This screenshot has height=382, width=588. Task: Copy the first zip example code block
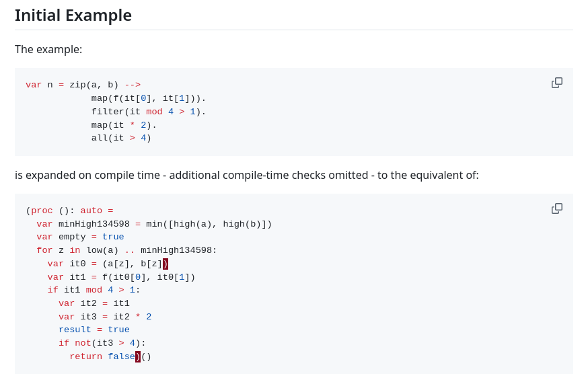pos(557,83)
